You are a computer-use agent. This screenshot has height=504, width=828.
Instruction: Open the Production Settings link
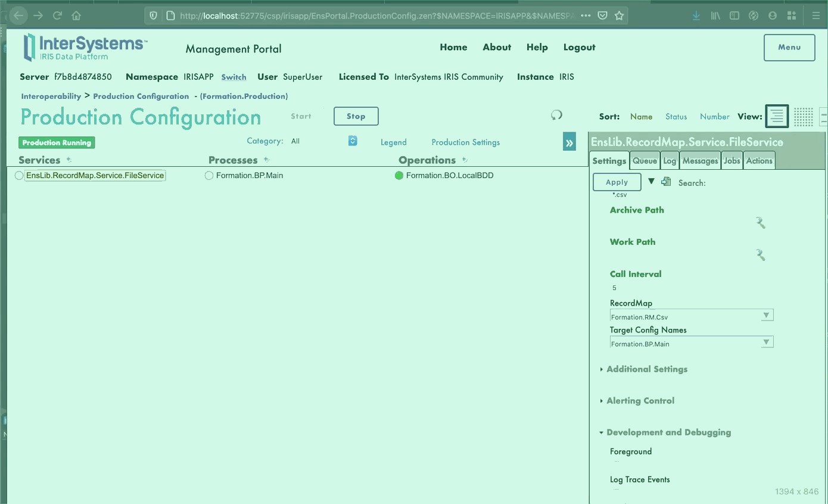click(465, 142)
